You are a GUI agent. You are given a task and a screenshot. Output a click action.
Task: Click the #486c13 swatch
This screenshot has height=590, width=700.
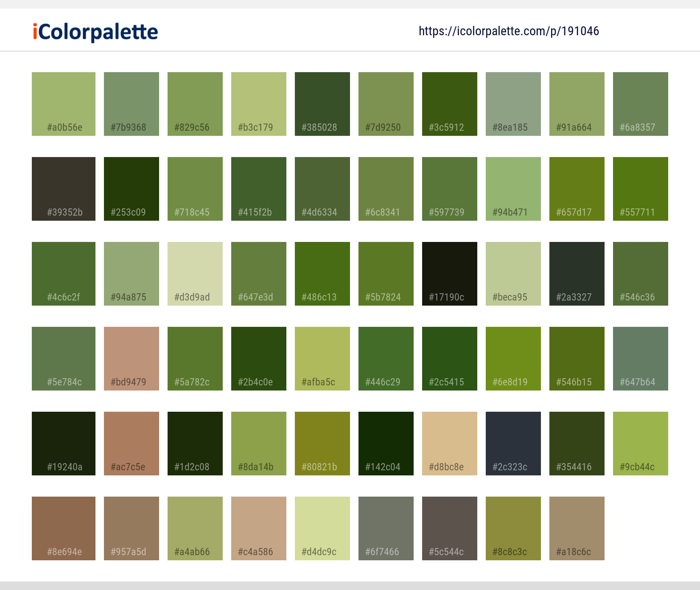pyautogui.click(x=322, y=274)
